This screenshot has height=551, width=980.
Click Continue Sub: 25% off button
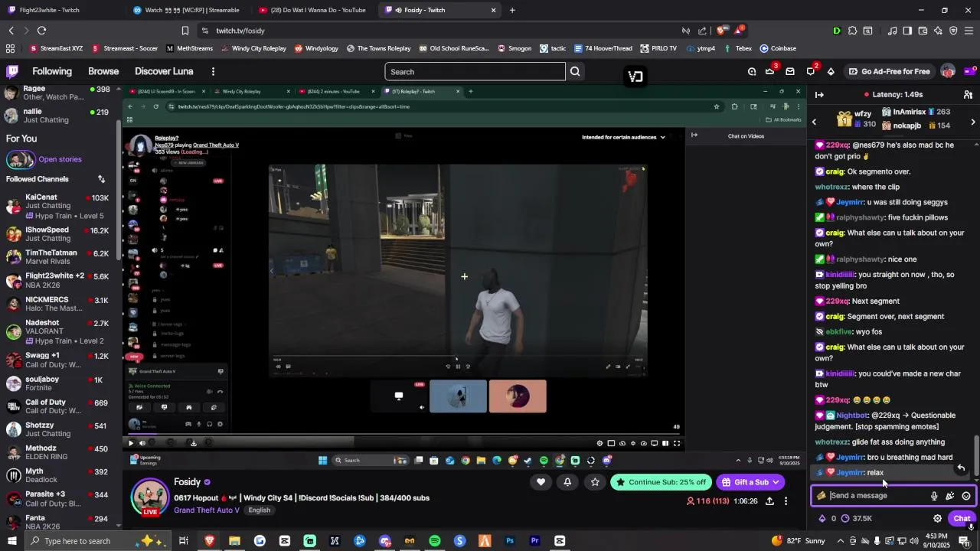pyautogui.click(x=661, y=482)
